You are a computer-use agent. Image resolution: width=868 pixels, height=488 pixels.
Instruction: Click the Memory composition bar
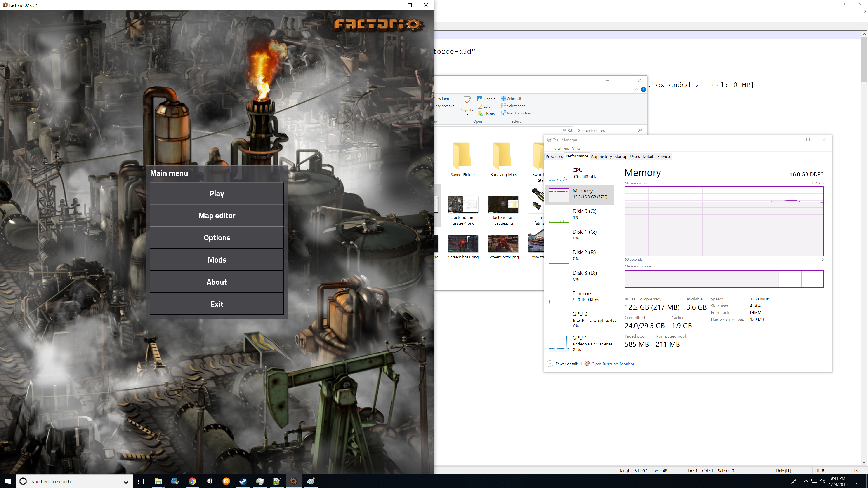(x=724, y=279)
